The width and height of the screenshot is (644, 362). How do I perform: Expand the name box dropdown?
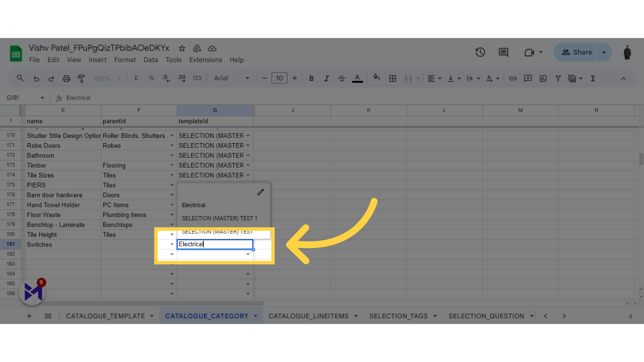coord(42,98)
